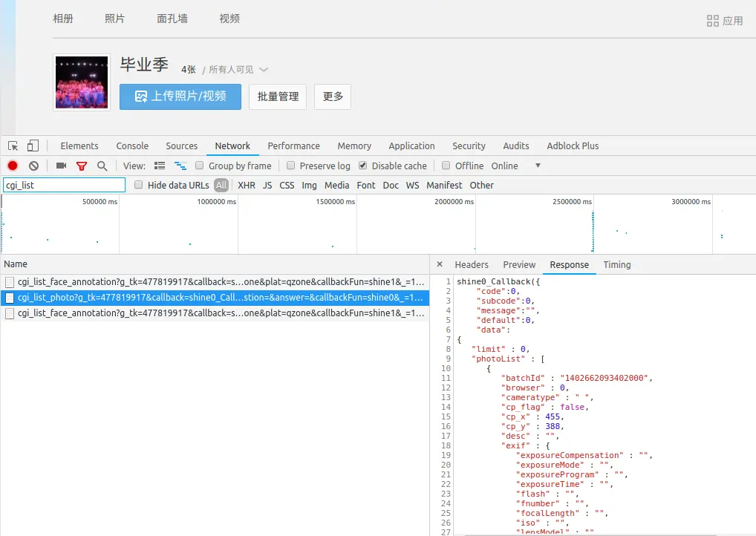Filter requests by Doc

pyautogui.click(x=391, y=185)
